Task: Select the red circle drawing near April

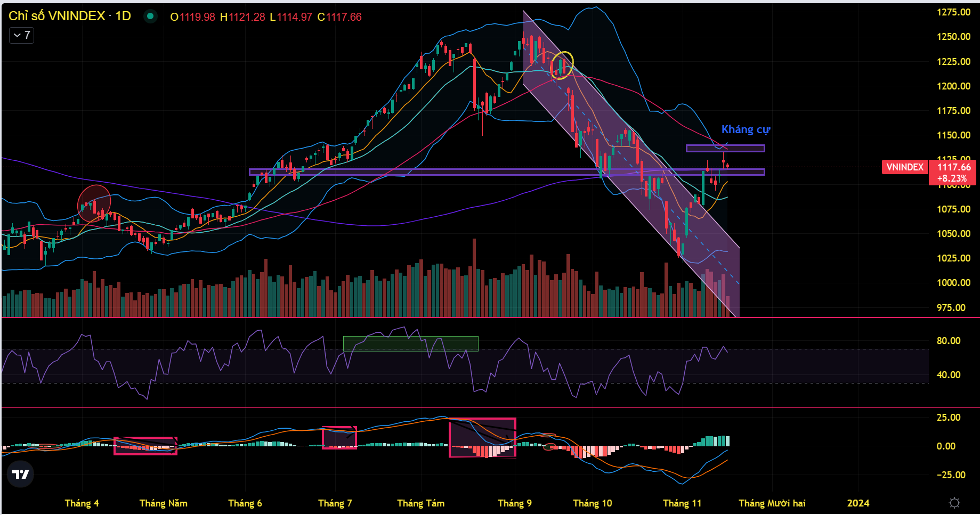Action: click(x=94, y=203)
